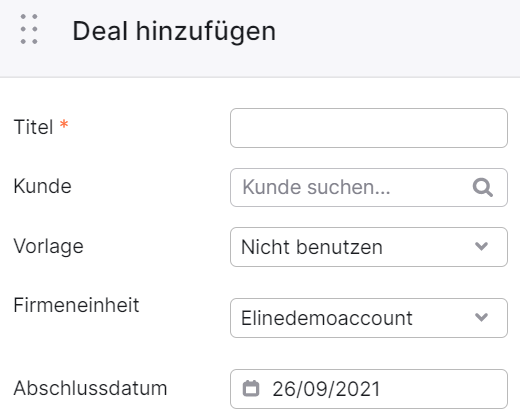This screenshot has height=418, width=520.
Task: Open the 'Elinedemoaccount' dropdown
Action: point(369,318)
